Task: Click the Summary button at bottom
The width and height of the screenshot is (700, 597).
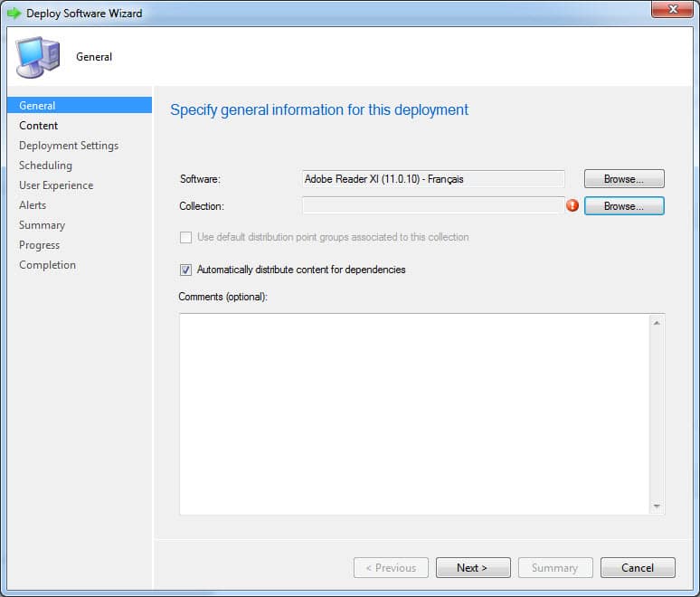Action: tap(555, 567)
